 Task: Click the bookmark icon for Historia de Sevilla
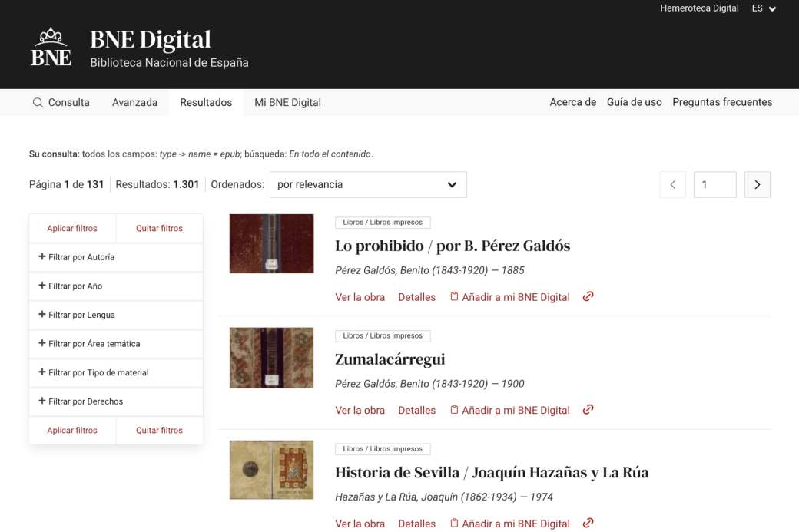pyautogui.click(x=453, y=523)
